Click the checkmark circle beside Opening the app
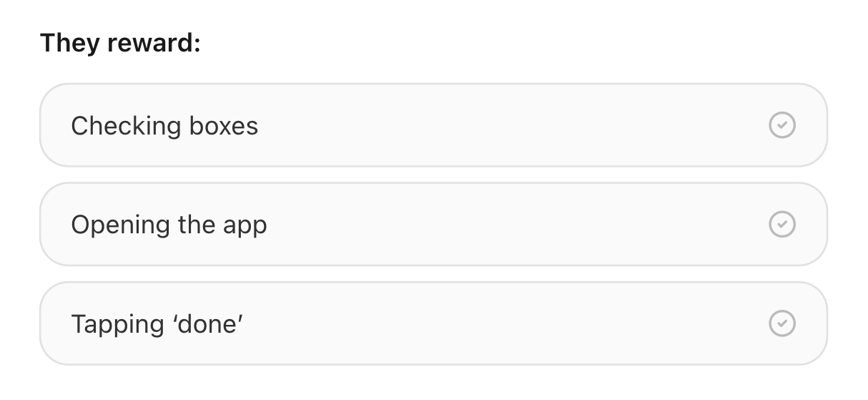 pyautogui.click(x=781, y=224)
